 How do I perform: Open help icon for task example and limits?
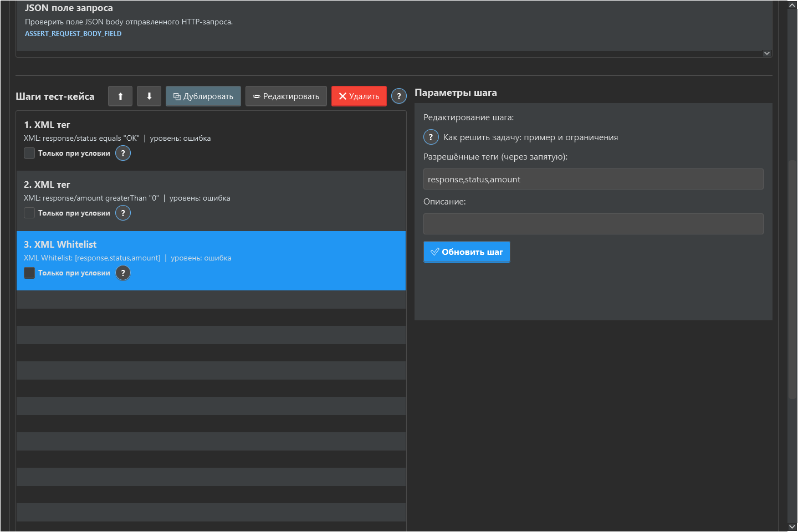pyautogui.click(x=431, y=137)
